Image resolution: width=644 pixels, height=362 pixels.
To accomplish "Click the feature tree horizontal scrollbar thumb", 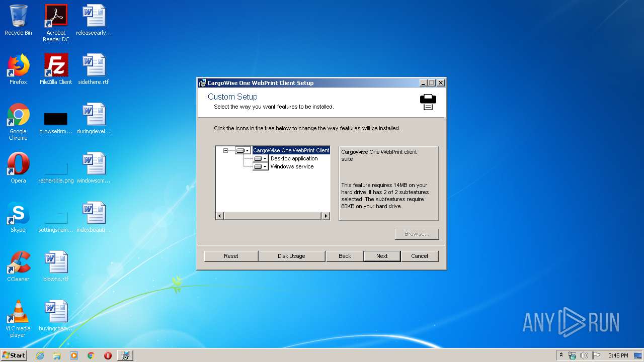I will 273,216.
